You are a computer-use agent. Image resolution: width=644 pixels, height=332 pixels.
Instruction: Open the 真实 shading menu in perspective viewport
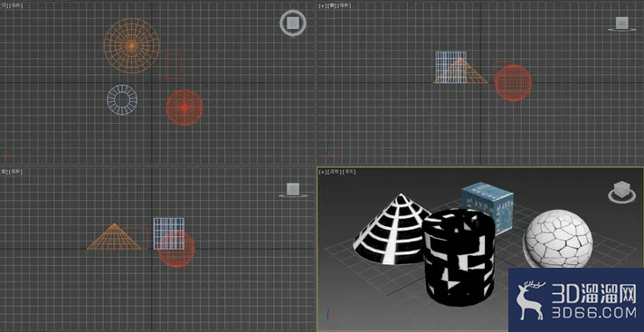[x=349, y=172]
